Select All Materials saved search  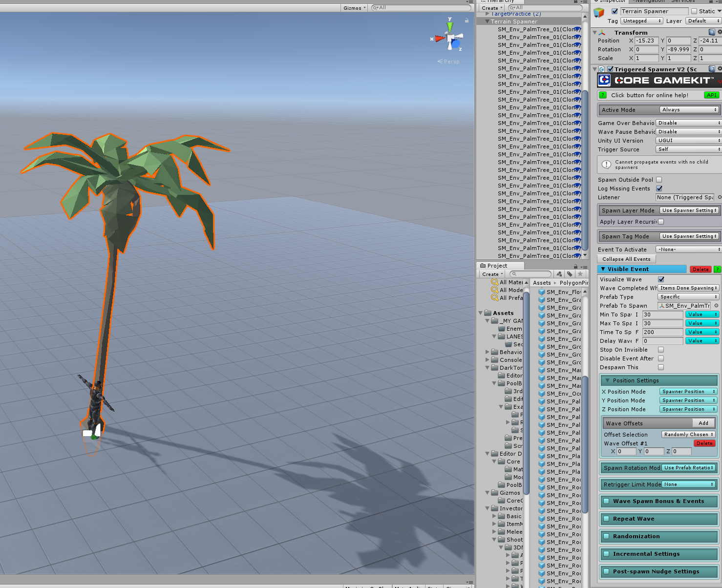(x=507, y=282)
